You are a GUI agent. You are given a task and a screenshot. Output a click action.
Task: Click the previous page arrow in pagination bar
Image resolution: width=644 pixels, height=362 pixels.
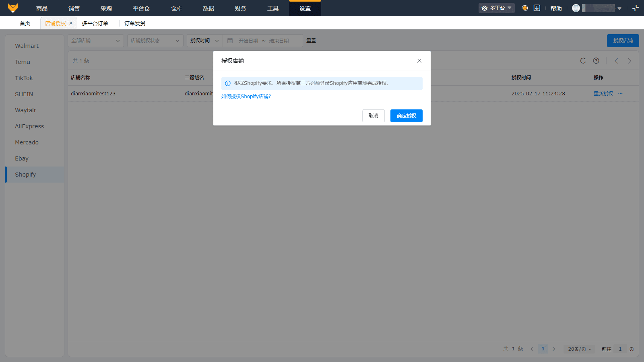(x=531, y=349)
